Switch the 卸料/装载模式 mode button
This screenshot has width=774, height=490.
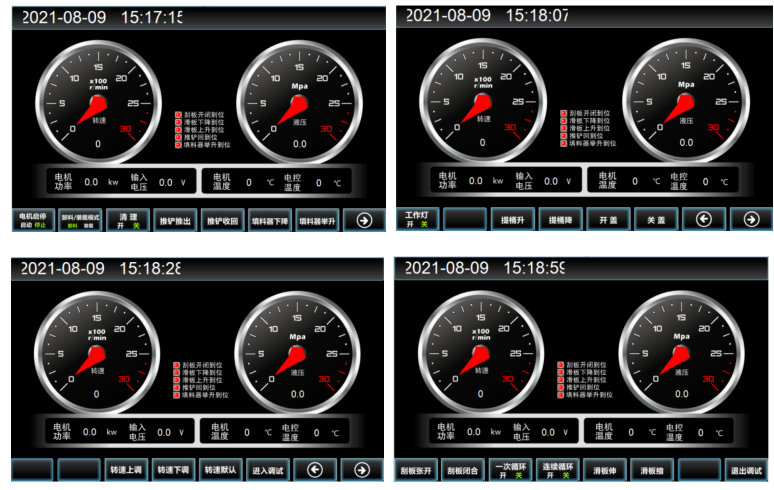pyautogui.click(x=80, y=220)
